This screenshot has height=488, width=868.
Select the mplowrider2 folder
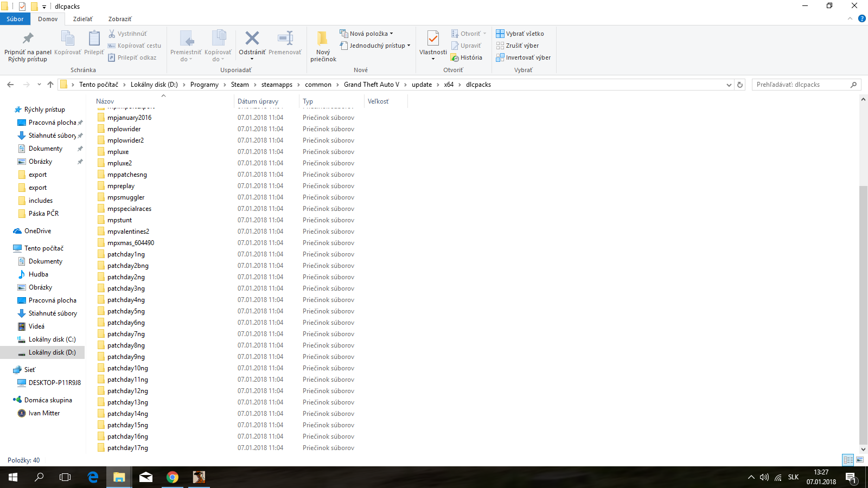point(125,140)
